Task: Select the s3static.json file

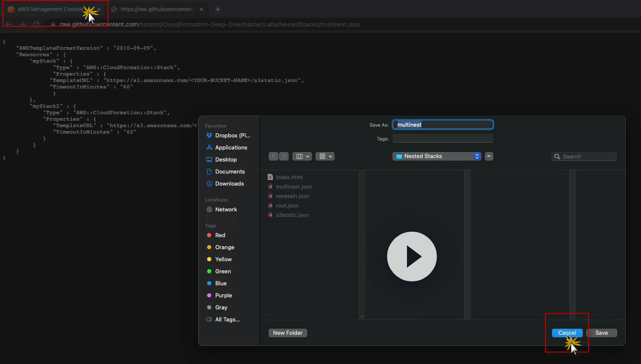Action: [x=288, y=215]
